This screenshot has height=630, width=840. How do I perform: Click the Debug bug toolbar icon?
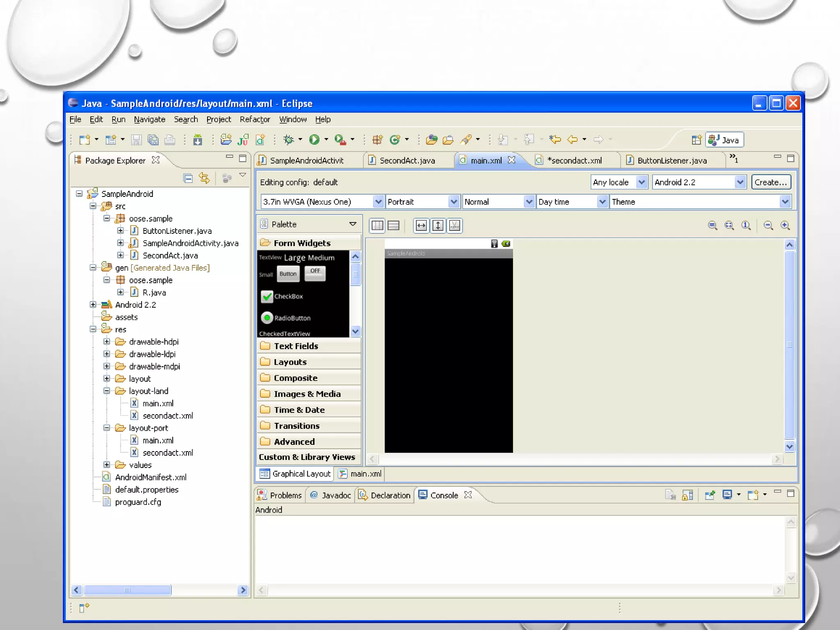pos(288,140)
